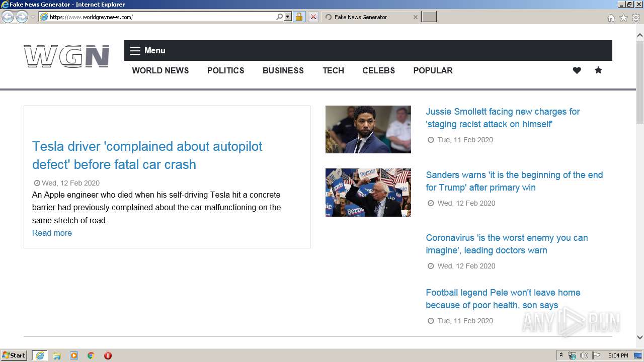Open the File Explorer taskbar icon

click(57, 355)
